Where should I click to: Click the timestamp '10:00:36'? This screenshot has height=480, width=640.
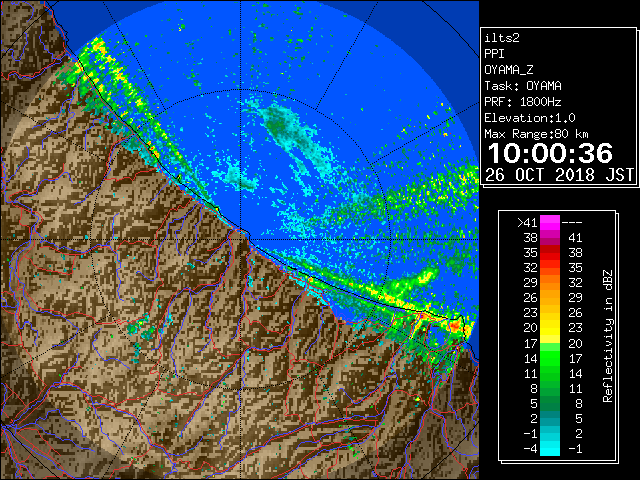(550, 153)
